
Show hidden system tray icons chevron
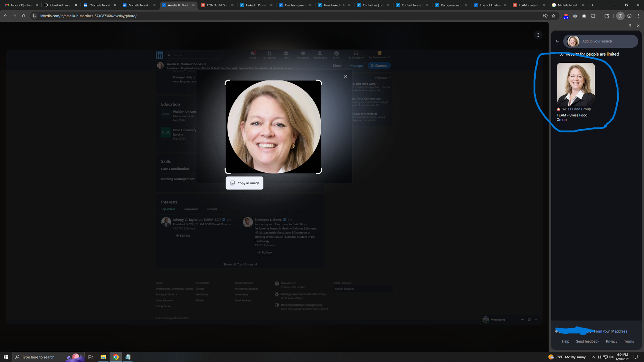[x=593, y=357]
